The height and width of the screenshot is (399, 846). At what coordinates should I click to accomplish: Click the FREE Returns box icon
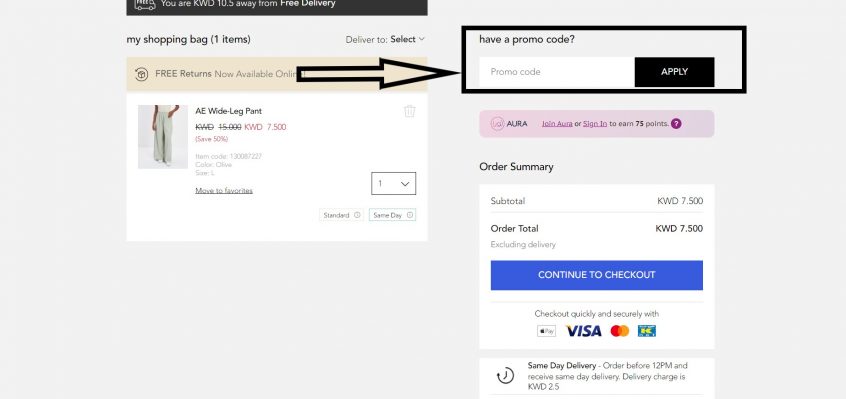point(141,74)
